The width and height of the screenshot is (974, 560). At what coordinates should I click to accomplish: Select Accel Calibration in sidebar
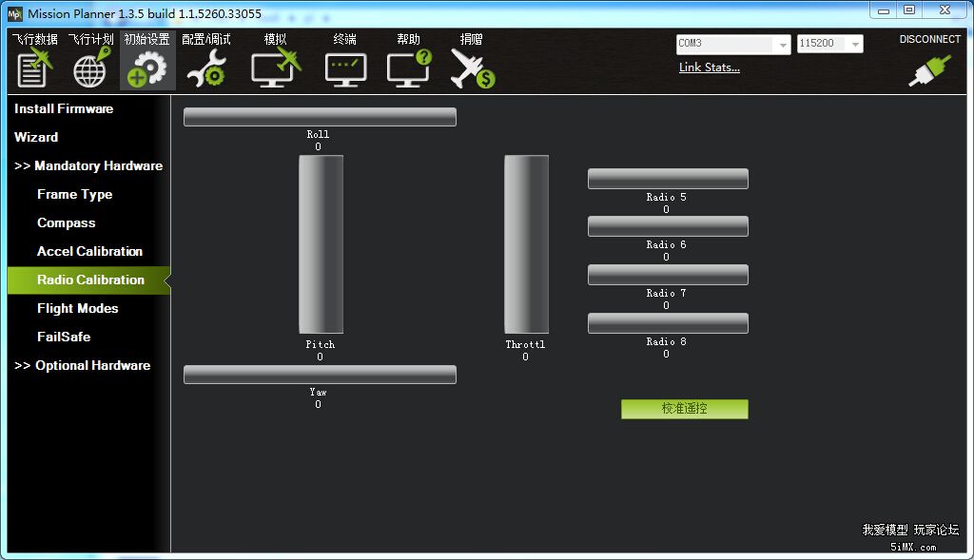point(89,251)
